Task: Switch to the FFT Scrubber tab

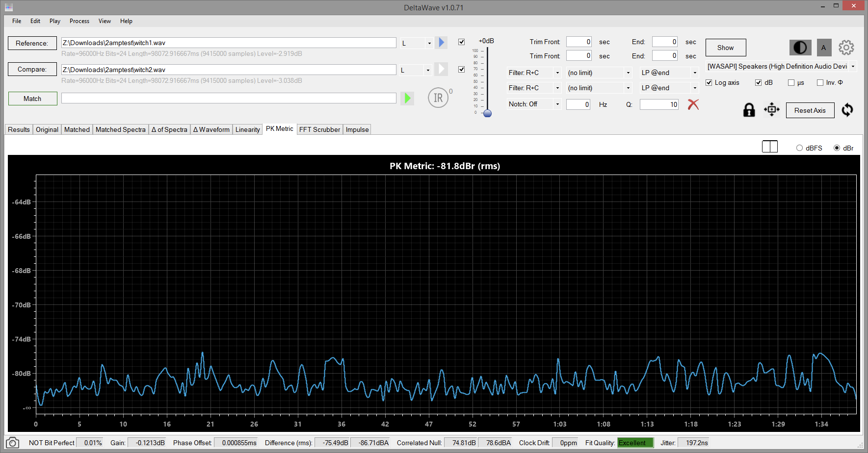Action: pyautogui.click(x=320, y=129)
